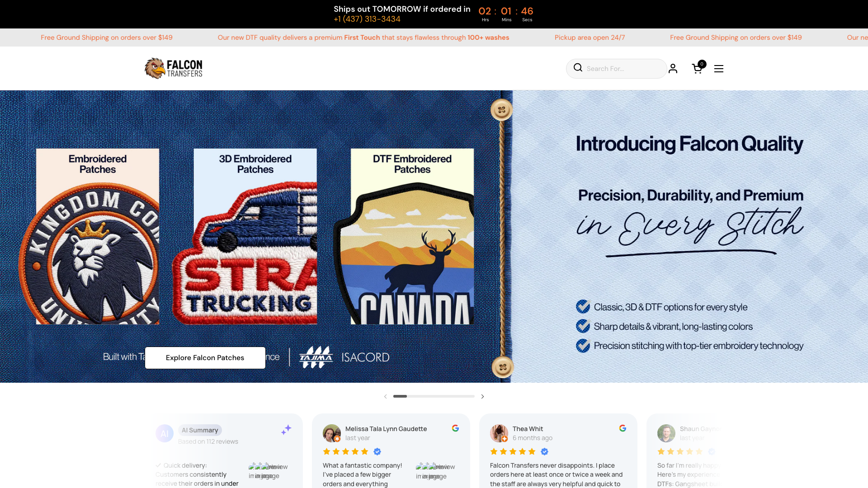Select the 3D Embroidered Patches card
The width and height of the screenshot is (868, 488).
255,236
